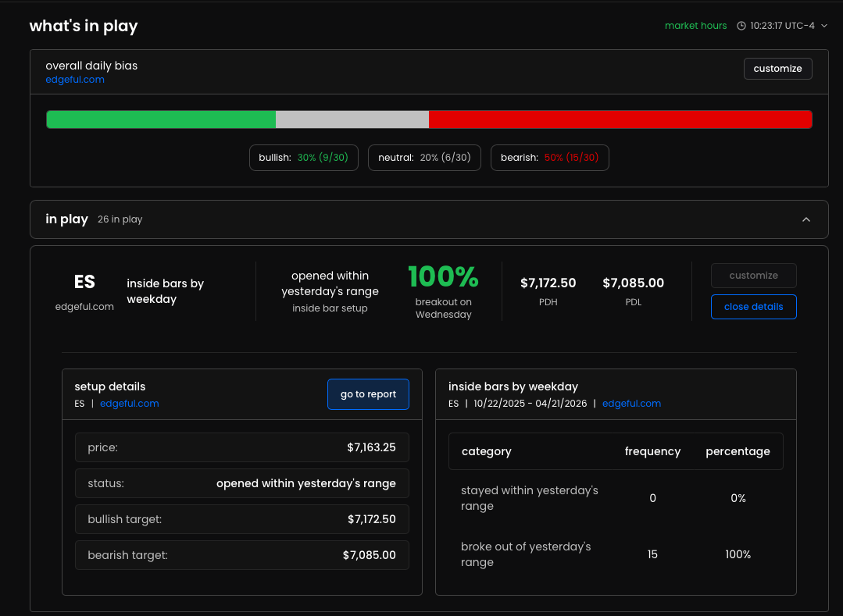Open edgeful.com link in setup details

point(129,404)
